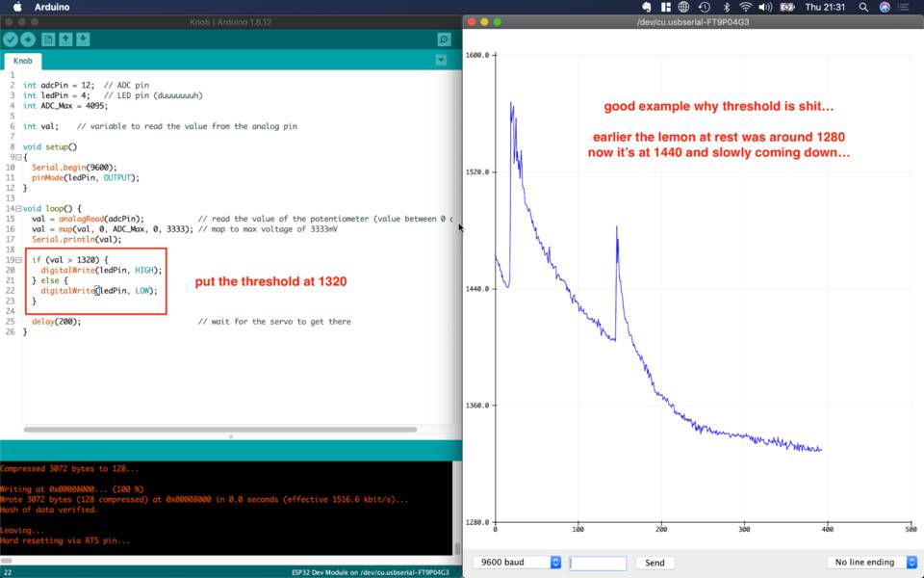
Task: Click the Thu 21:31 clock
Action: tap(825, 7)
